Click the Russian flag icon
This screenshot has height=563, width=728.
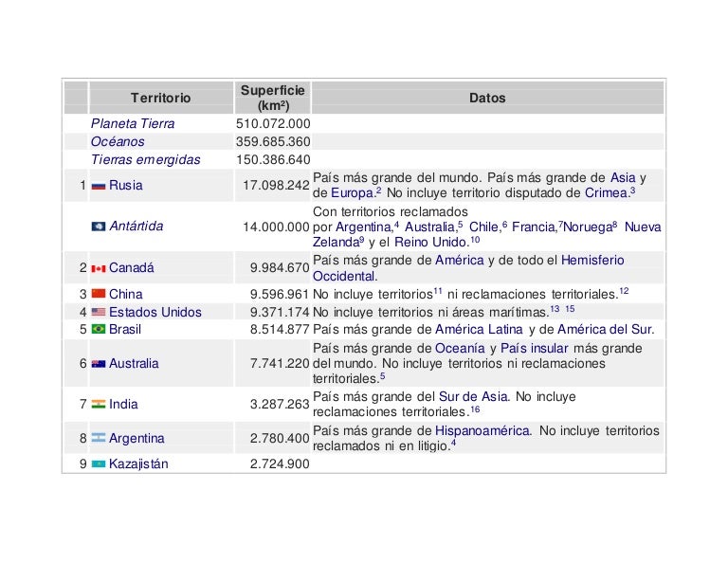[x=99, y=186]
